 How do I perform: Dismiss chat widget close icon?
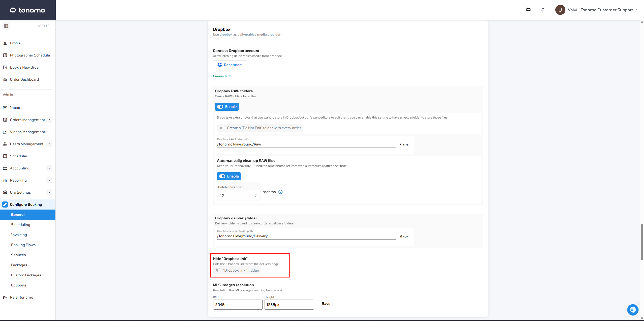(638, 303)
